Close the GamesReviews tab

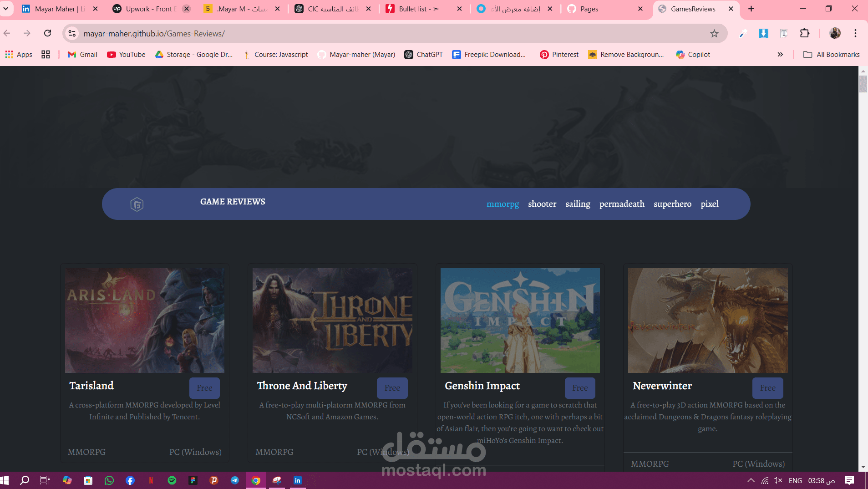731,9
